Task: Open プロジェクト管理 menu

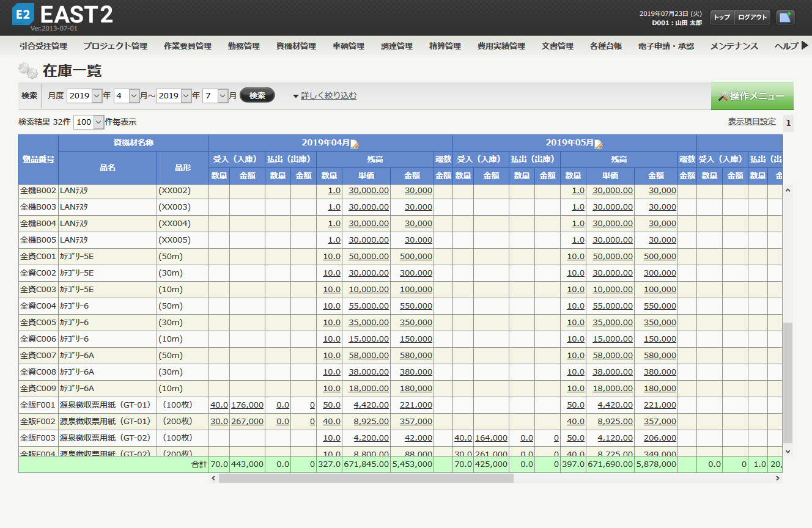Action: [x=115, y=46]
